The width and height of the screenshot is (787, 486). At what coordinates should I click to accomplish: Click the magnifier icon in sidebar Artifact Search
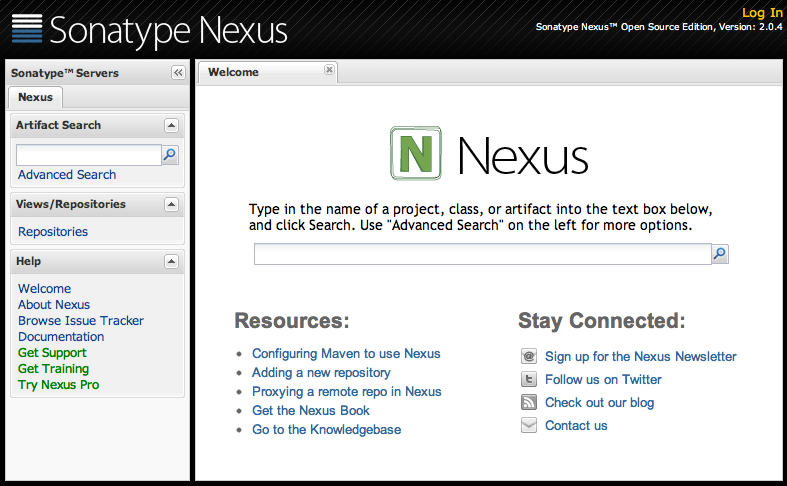tap(170, 155)
